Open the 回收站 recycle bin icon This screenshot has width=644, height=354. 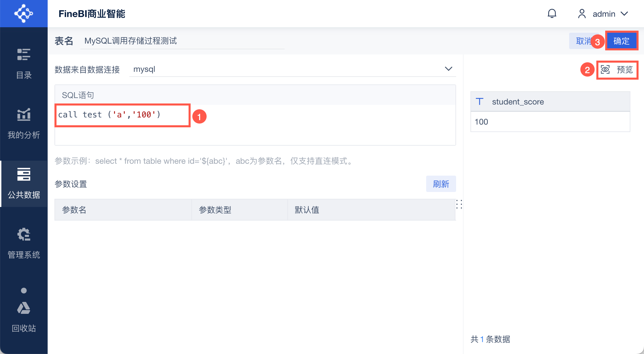(24, 308)
